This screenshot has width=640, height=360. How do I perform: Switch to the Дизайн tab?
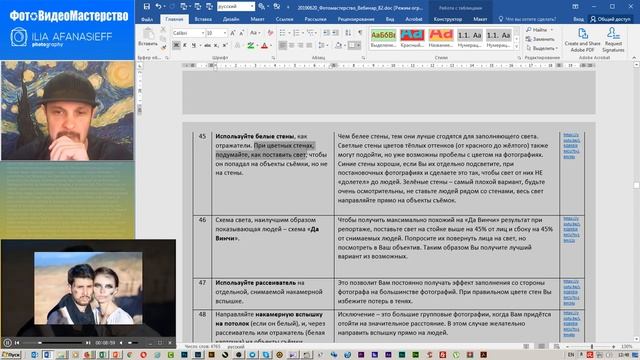(x=231, y=19)
